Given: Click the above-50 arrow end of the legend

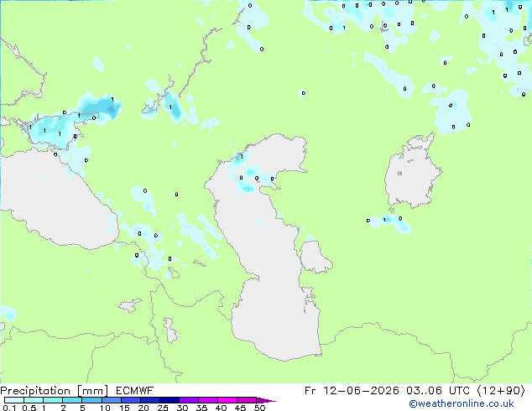Looking at the screenshot, I should point(266,400).
